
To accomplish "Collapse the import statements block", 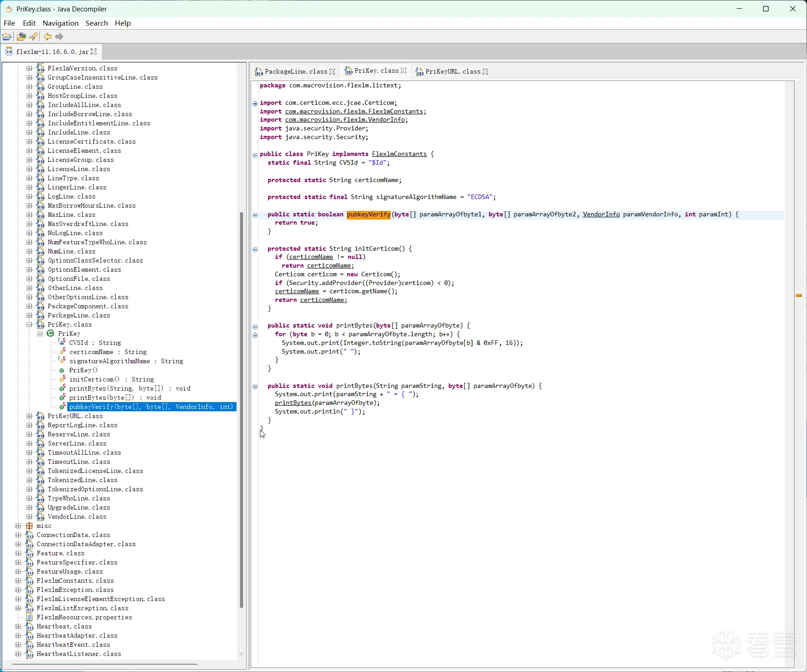I will 255,103.
